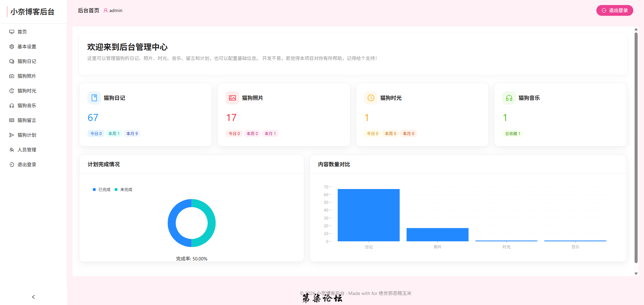Screen dimensions: 644x305
Task: Click the gear icon for 基本设置
Action: [12, 47]
